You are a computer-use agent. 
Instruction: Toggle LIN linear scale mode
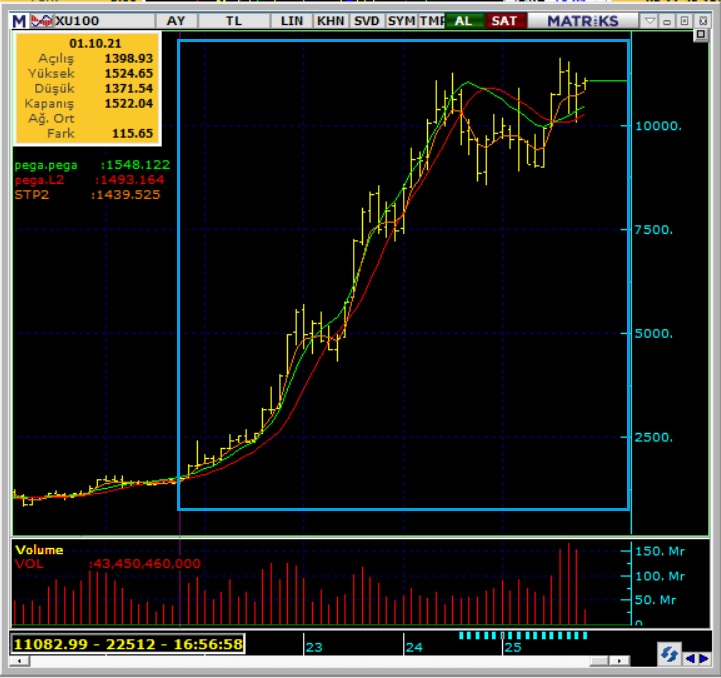point(292,20)
